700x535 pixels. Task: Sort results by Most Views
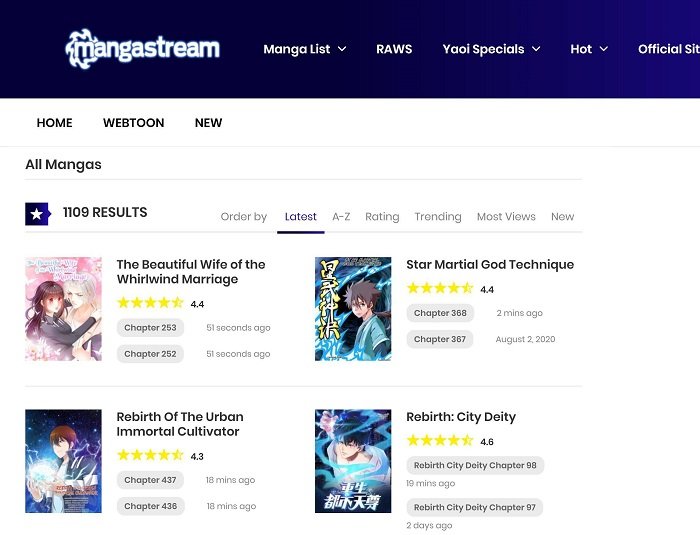tap(506, 217)
